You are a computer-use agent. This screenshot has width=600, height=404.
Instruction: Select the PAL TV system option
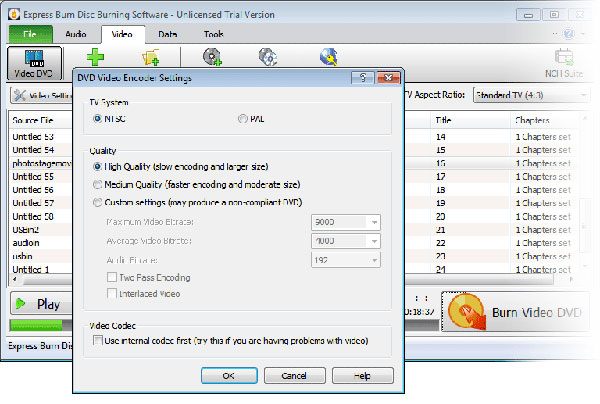pos(243,119)
